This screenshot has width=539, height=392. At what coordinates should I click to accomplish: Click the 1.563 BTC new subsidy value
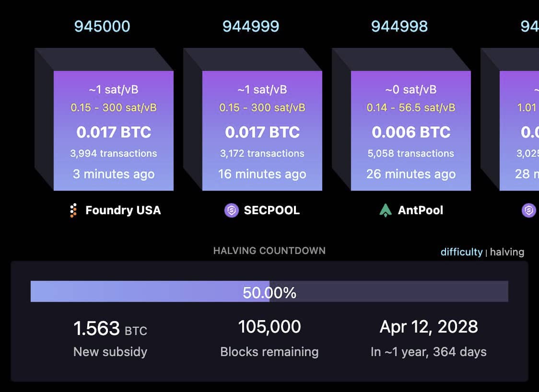click(110, 329)
